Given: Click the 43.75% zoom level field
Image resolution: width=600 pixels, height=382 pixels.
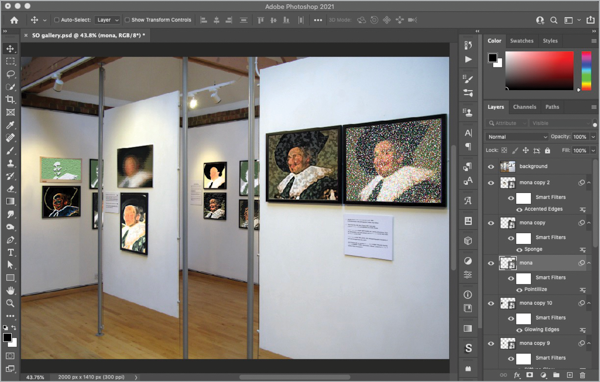Looking at the screenshot, I should click(x=35, y=377).
